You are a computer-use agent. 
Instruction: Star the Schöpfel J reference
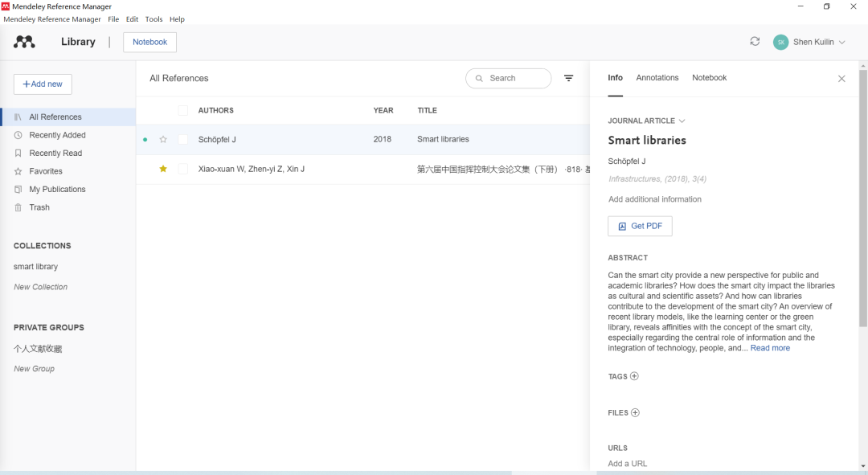click(162, 140)
